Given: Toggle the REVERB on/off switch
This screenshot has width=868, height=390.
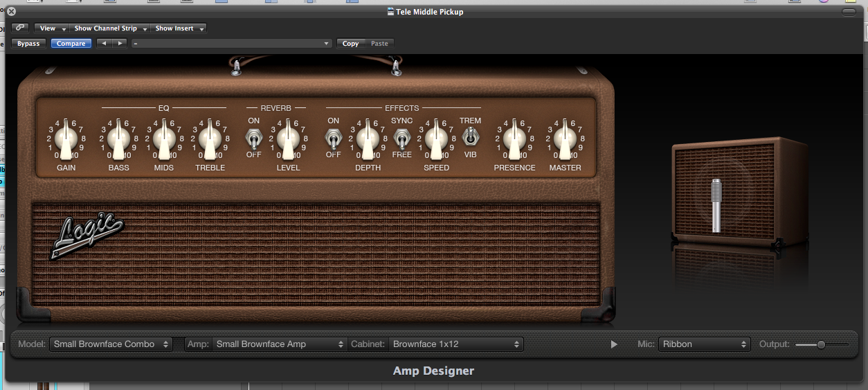Looking at the screenshot, I should (253, 139).
